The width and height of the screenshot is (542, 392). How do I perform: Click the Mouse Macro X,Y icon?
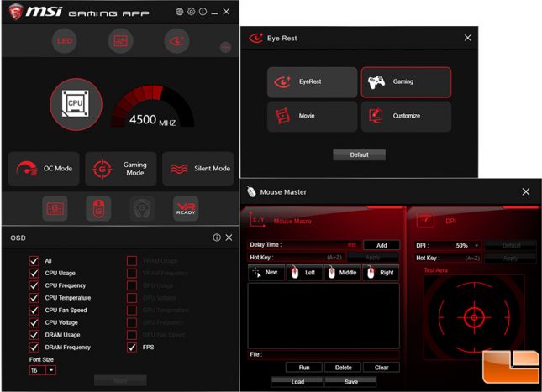point(257,220)
